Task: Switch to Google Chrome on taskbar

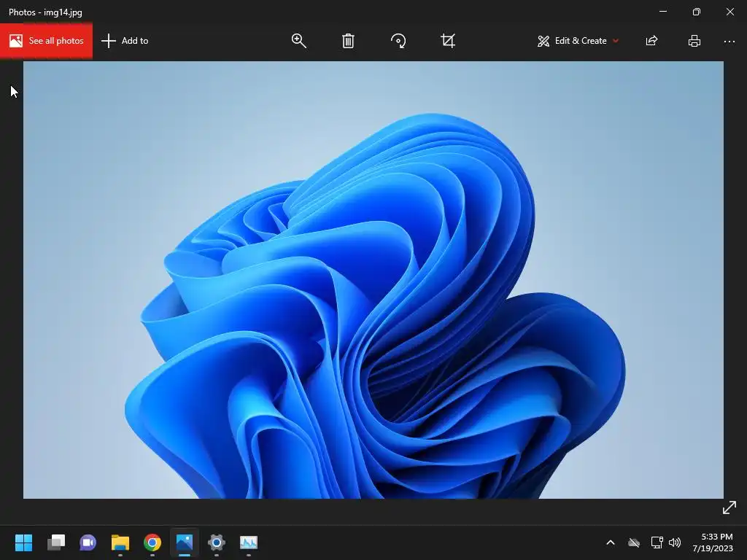Action: [152, 542]
